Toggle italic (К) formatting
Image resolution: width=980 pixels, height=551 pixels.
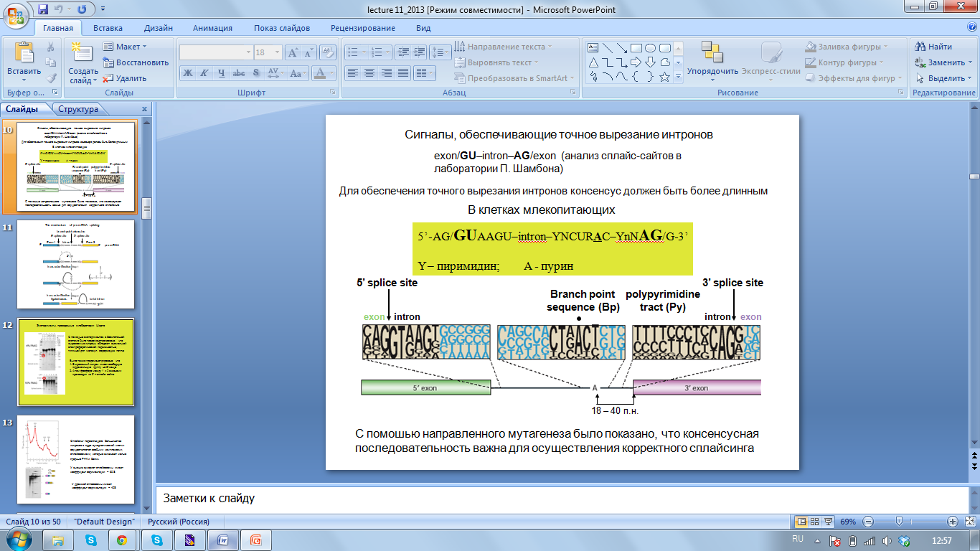tap(204, 72)
